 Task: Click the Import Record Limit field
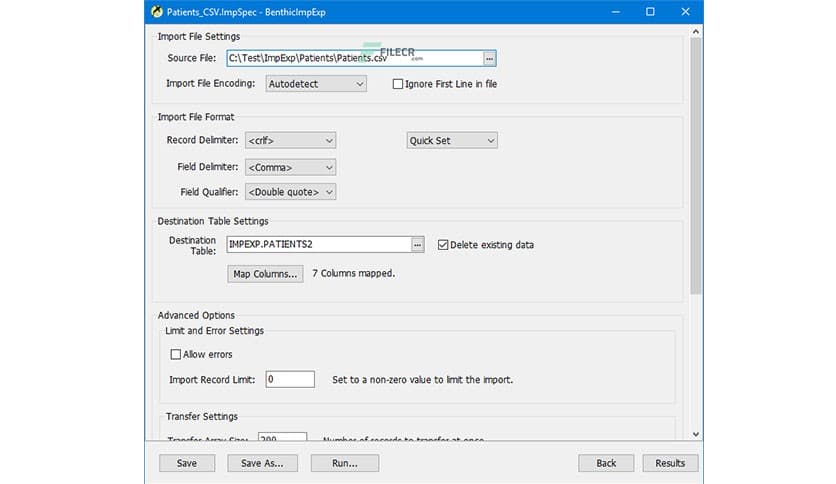pyautogui.click(x=290, y=379)
